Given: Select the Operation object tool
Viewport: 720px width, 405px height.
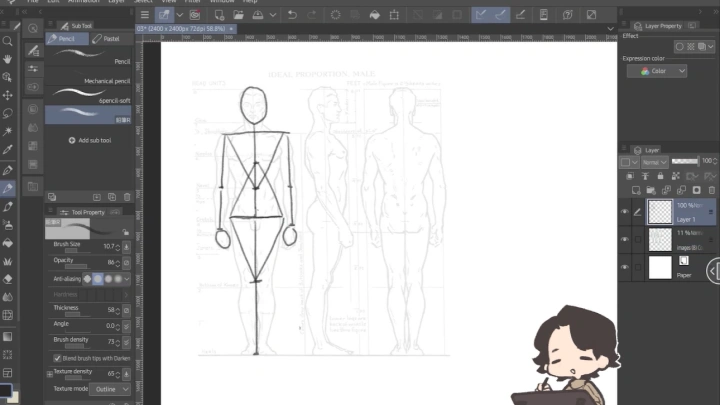Looking at the screenshot, I should [x=7, y=77].
